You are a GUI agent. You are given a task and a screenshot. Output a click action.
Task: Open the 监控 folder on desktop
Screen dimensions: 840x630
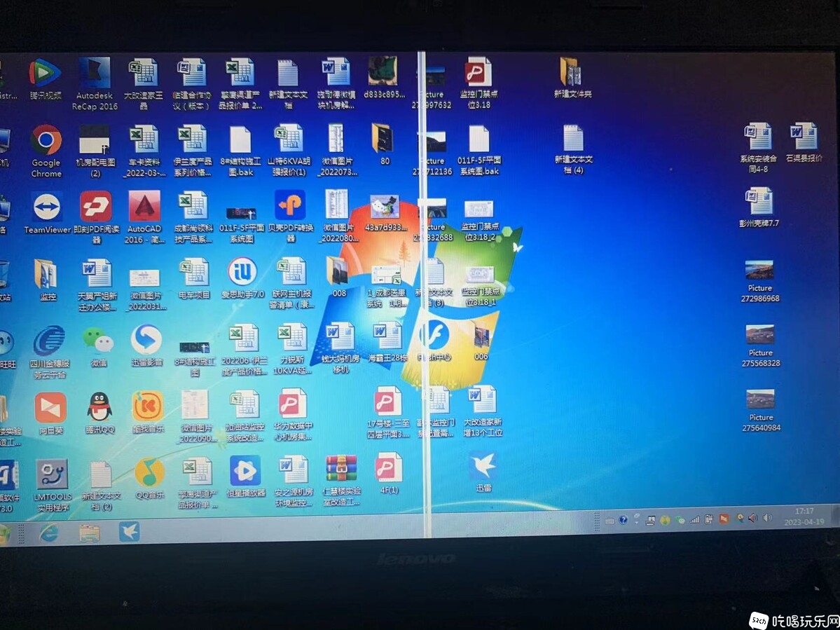point(47,280)
